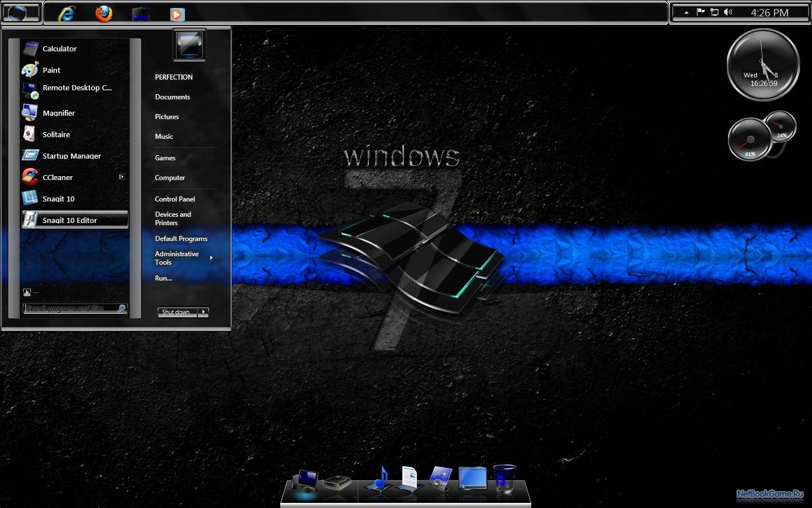Open Control Panel
Screen dimensions: 812x508
175,199
